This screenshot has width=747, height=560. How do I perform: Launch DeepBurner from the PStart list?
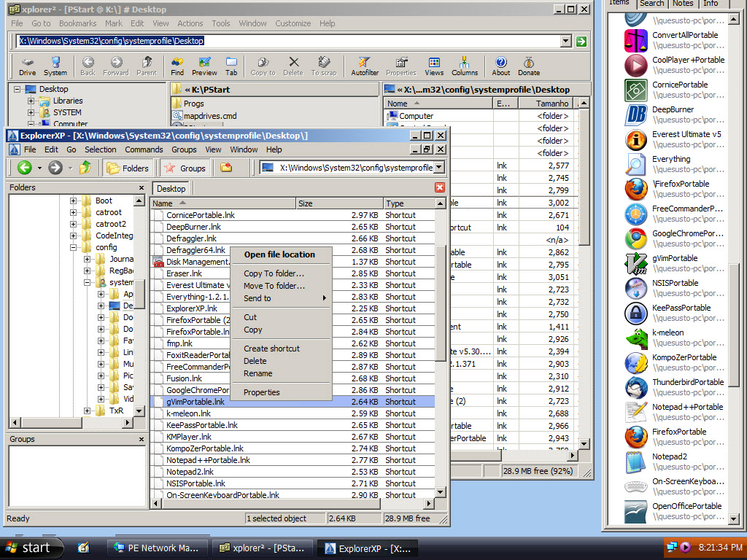coord(636,114)
